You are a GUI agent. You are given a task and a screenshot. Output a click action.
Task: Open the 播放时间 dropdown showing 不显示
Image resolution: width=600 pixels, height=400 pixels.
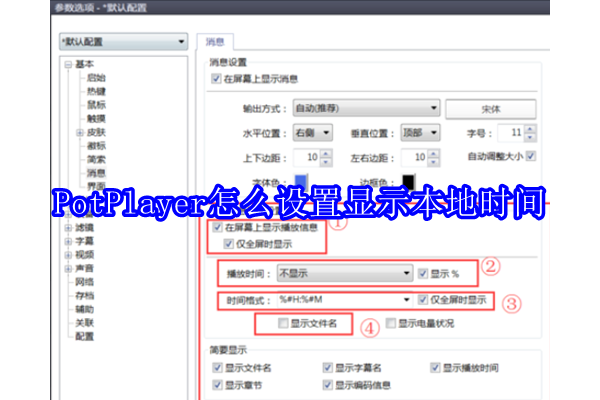coord(345,273)
